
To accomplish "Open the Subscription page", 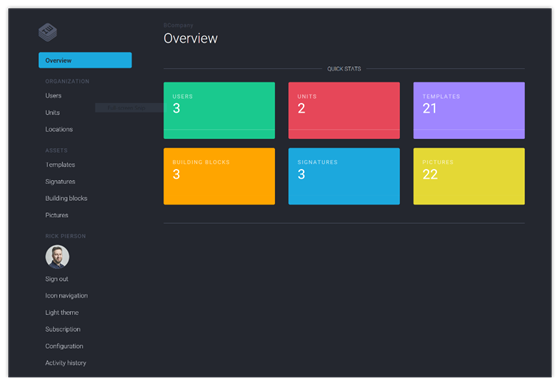I will tap(62, 329).
